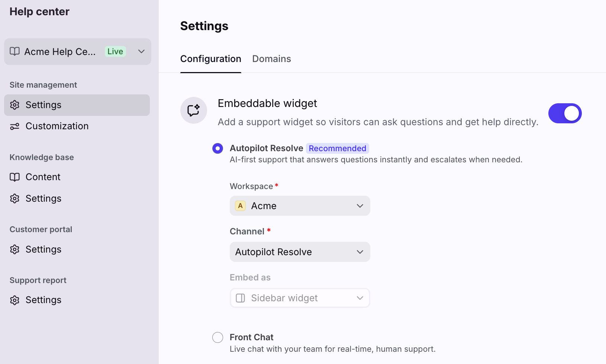Disable the Embeddable widget toggle
The width and height of the screenshot is (606, 364).
564,113
